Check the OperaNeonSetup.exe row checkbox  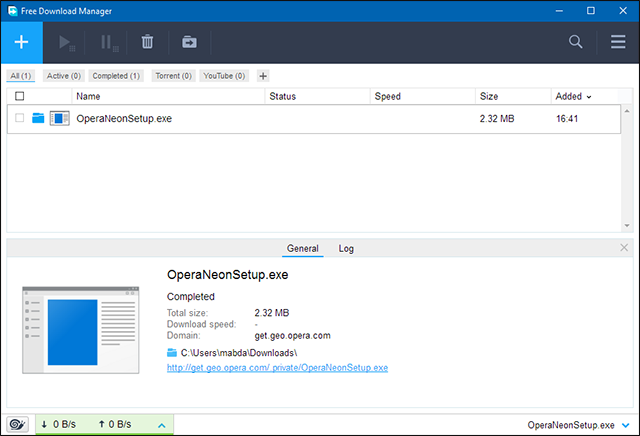point(20,118)
